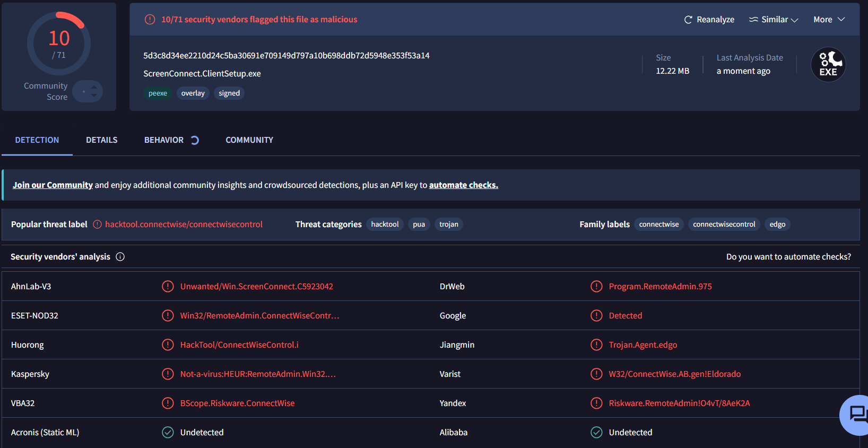The image size is (868, 448).
Task: Expand the Similar dropdown
Action: coord(774,20)
